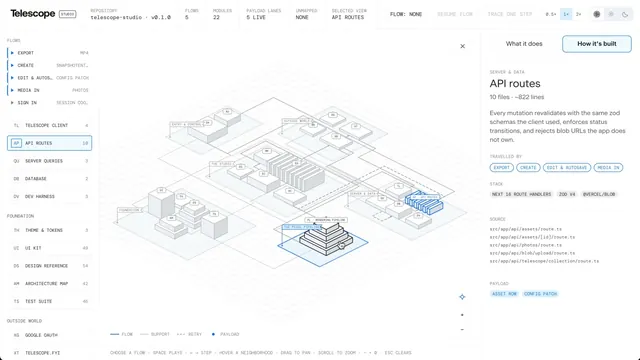
Task: Click src/app/api/photos/route.ts source path
Action: tap(526, 245)
